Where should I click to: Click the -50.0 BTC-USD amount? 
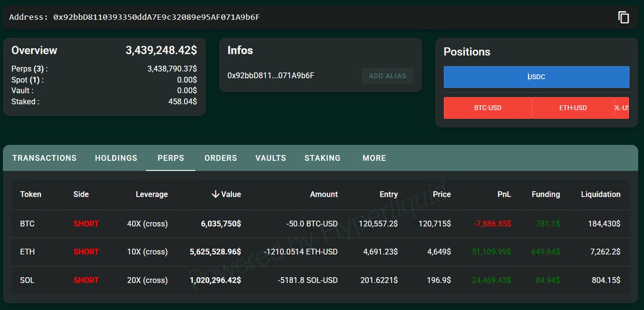(x=312, y=224)
